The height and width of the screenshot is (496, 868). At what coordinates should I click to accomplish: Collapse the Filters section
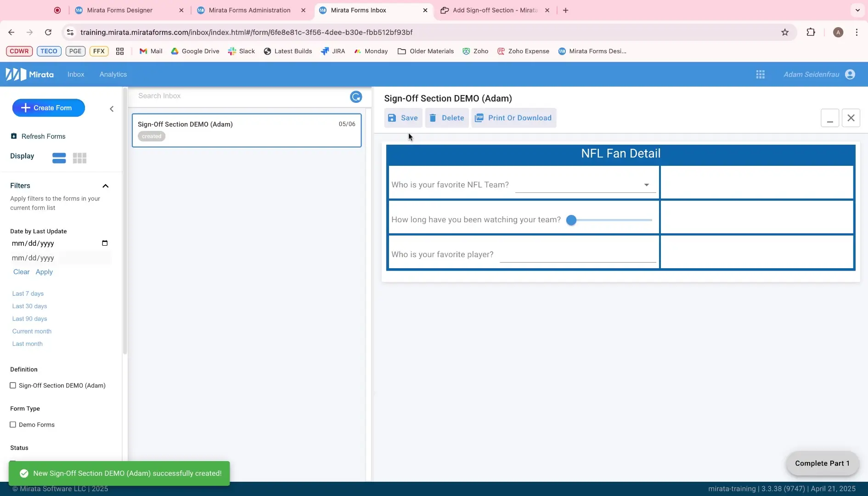coord(106,186)
